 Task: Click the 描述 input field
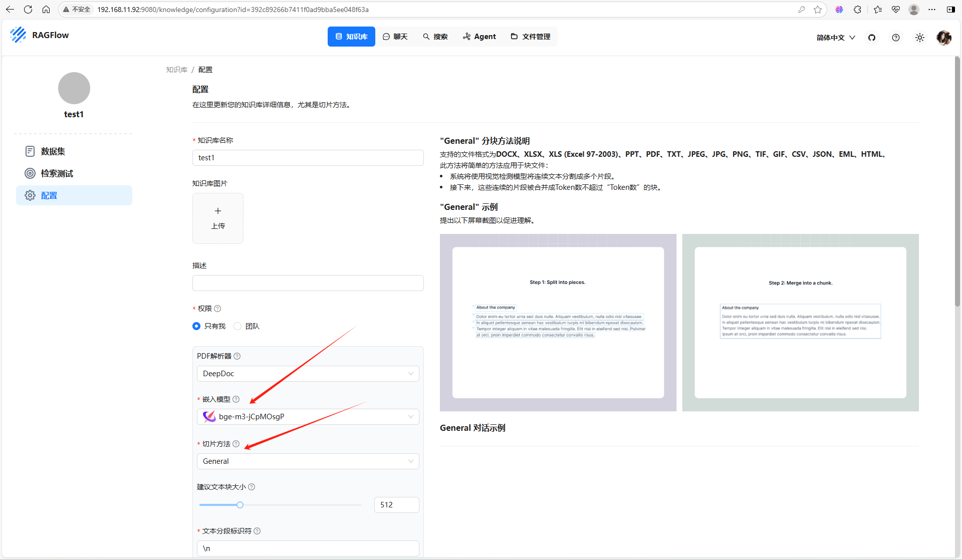tap(308, 283)
